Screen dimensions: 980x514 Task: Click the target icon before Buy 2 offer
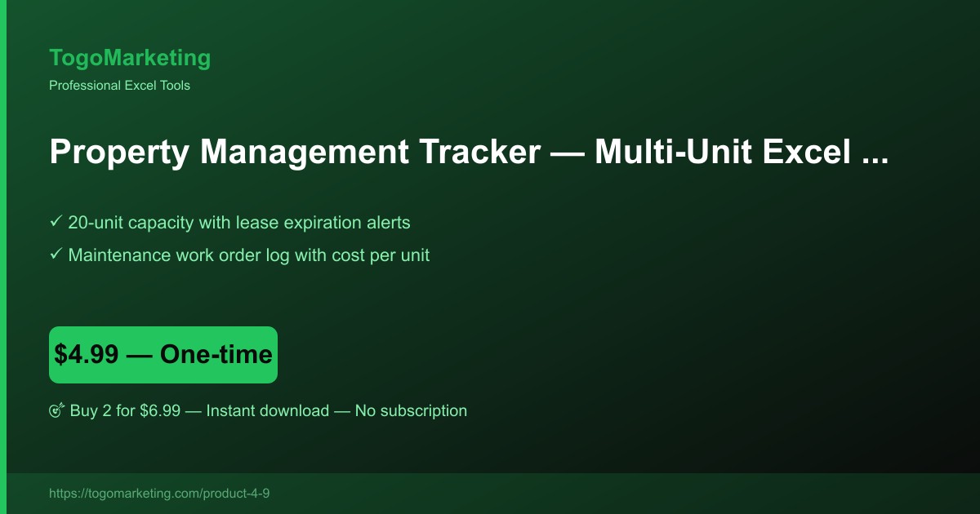56,411
